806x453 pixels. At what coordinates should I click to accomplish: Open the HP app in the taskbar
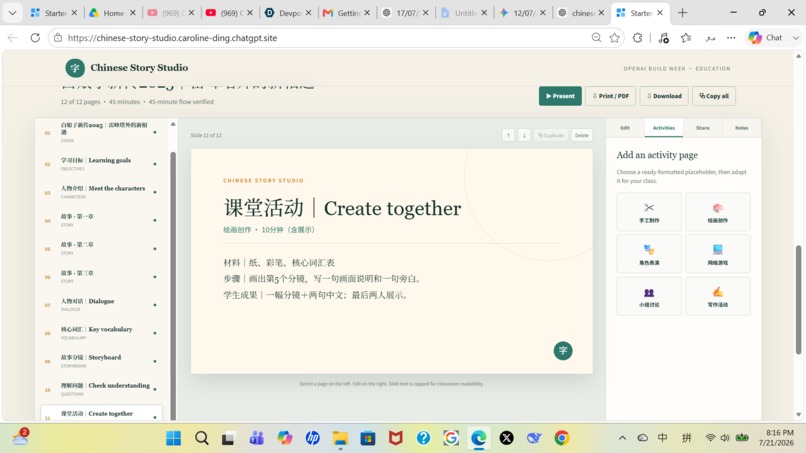313,438
